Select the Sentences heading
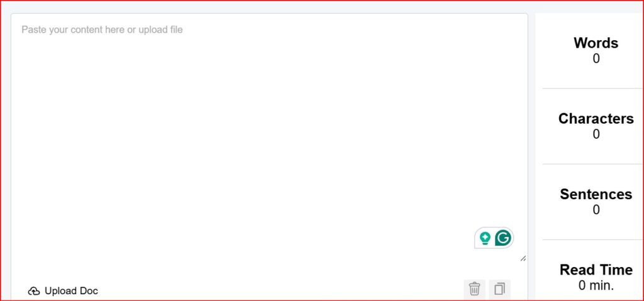 point(596,194)
